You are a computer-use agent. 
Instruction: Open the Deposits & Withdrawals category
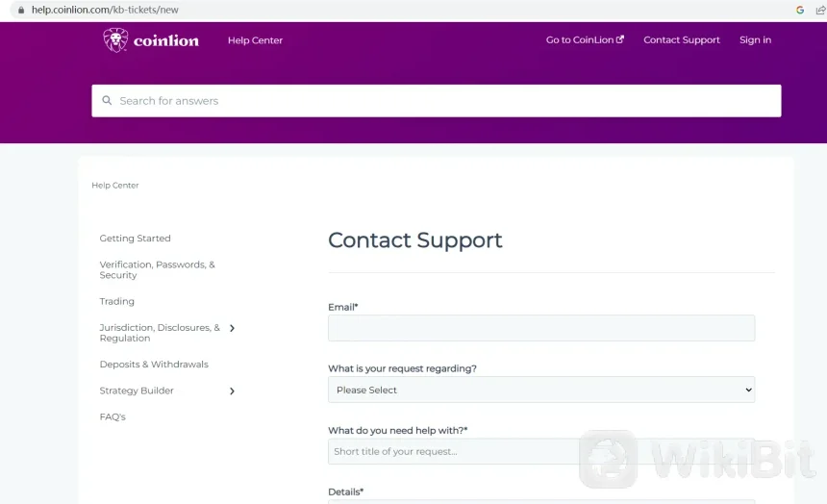coord(154,365)
